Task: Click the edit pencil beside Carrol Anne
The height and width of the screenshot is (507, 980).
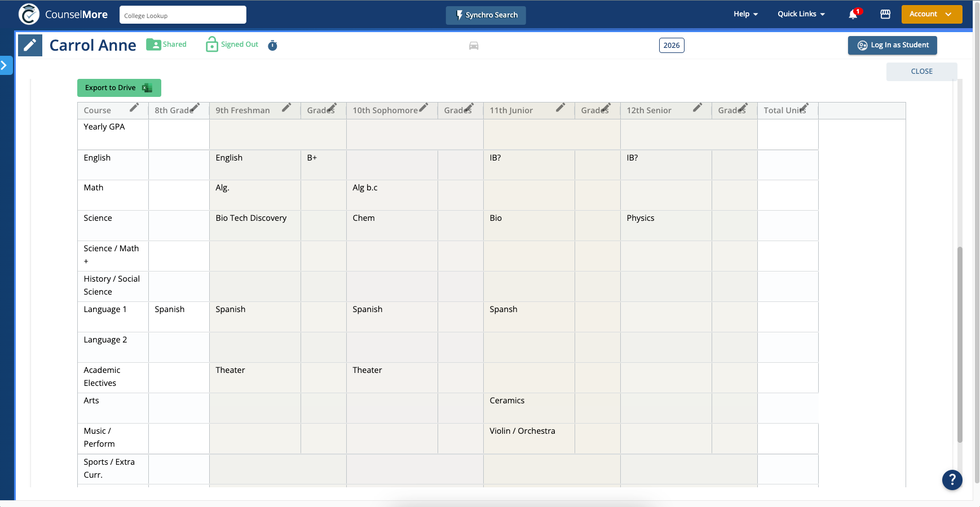Action: click(x=30, y=45)
